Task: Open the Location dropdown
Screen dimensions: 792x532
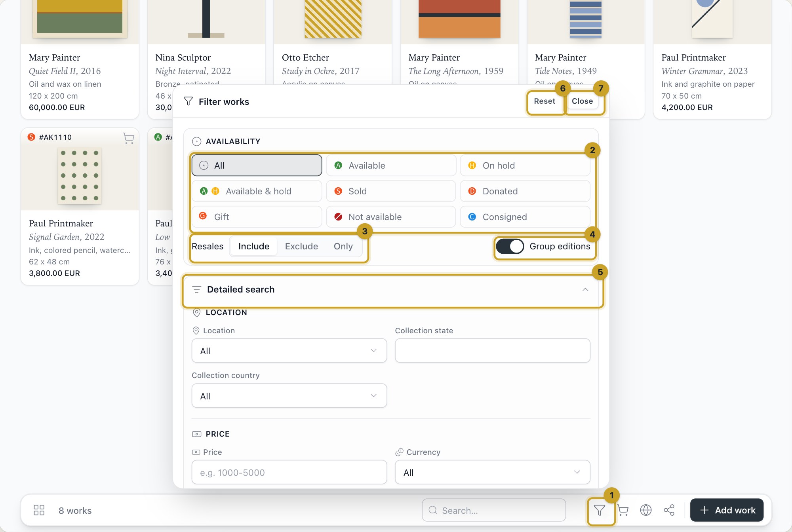Action: point(289,351)
